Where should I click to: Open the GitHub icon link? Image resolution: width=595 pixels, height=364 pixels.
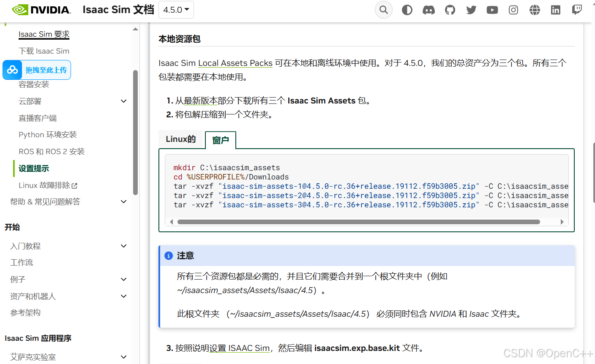(x=450, y=10)
